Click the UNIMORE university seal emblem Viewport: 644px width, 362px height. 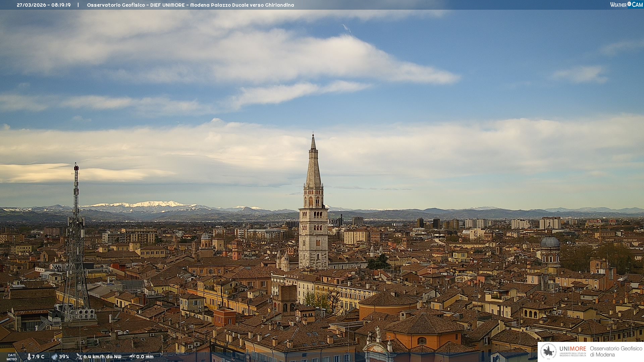548,352
